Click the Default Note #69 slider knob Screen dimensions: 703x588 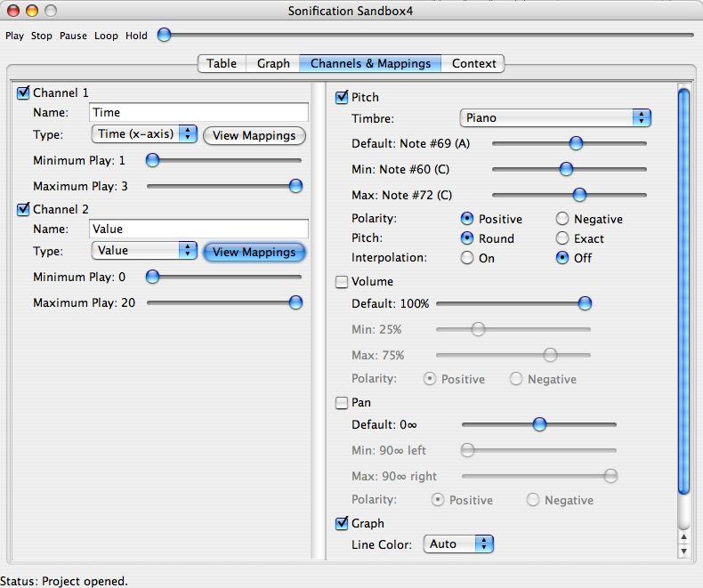[x=576, y=143]
